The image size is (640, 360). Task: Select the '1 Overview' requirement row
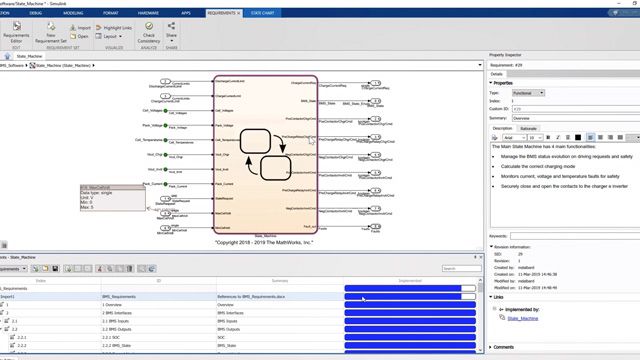[239, 305]
